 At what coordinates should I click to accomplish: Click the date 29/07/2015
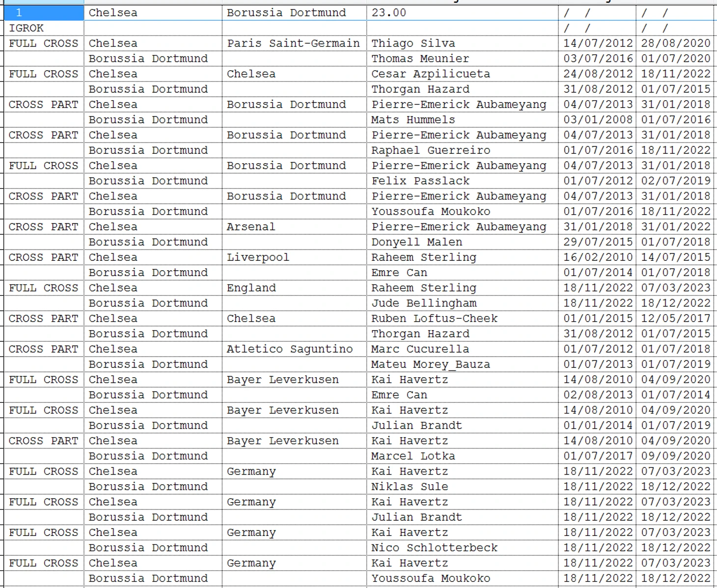click(598, 242)
